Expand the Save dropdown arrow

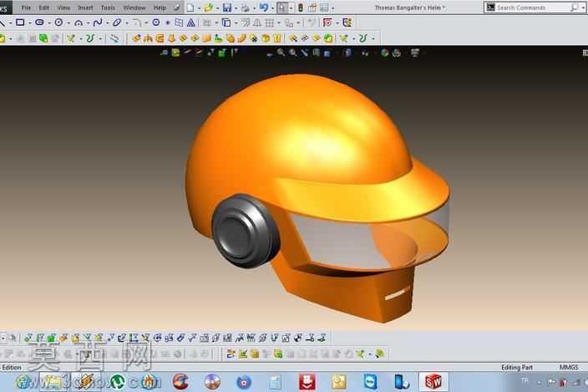pos(236,8)
